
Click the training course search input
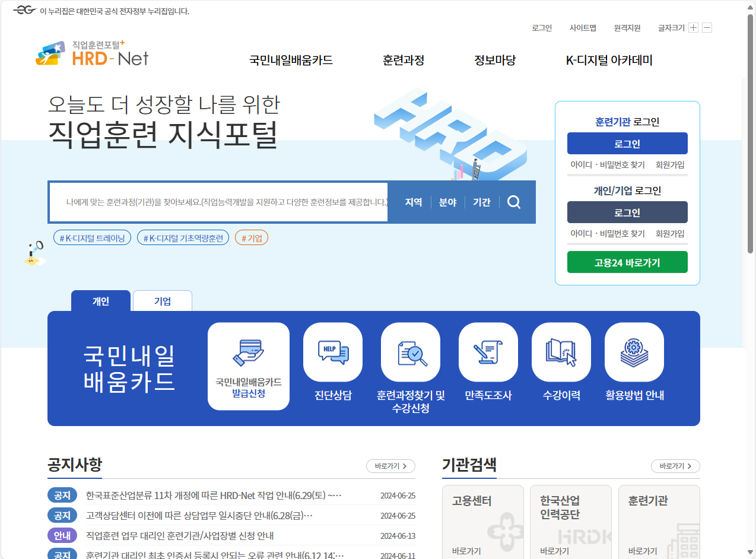tap(218, 202)
